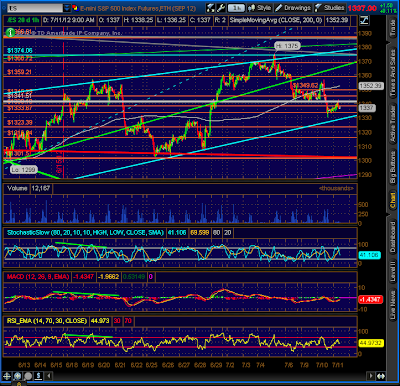Click the crosshair pan icon at bottom left
400x386 pixels.
pyautogui.click(x=7, y=376)
